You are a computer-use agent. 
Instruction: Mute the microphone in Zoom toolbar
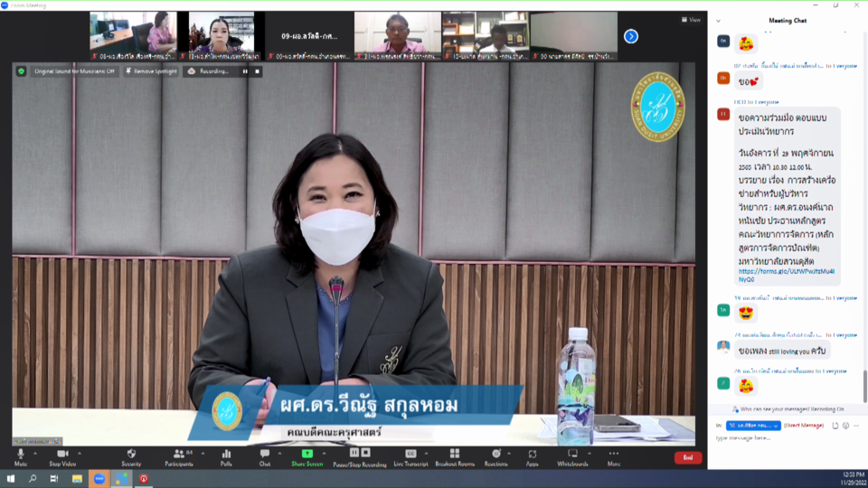point(21,457)
